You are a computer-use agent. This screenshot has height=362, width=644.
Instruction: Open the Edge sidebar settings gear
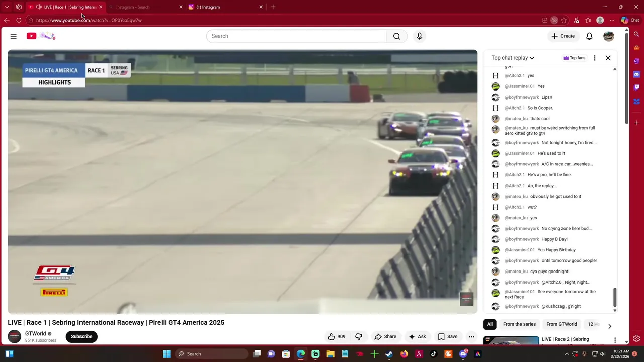coord(636,338)
